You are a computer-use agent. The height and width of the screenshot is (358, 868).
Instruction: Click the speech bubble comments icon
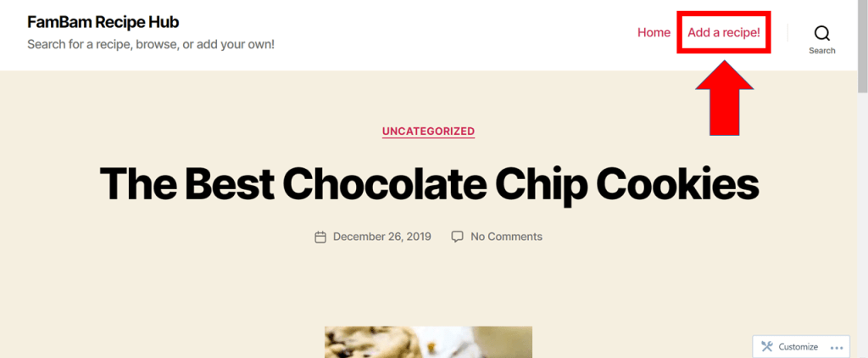pos(457,236)
